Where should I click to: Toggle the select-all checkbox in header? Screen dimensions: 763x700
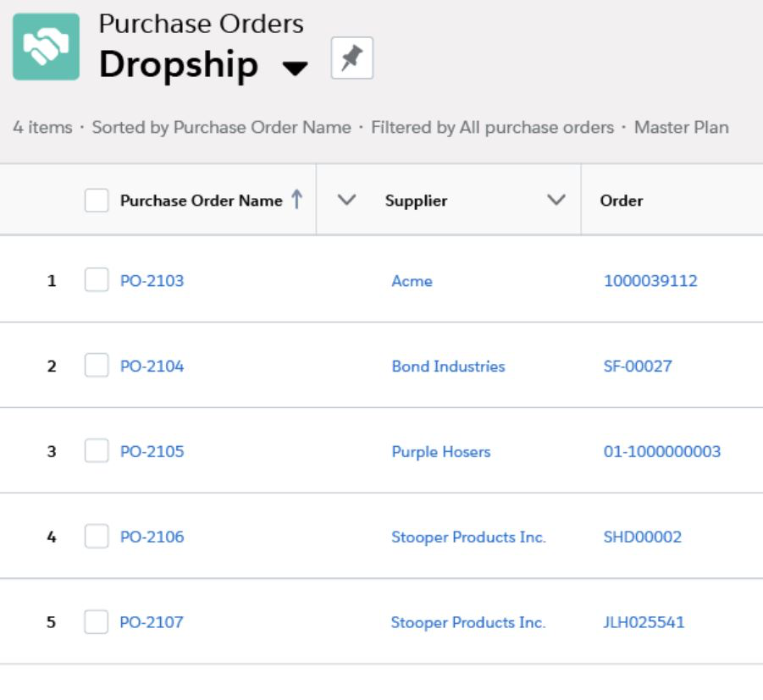pos(97,201)
